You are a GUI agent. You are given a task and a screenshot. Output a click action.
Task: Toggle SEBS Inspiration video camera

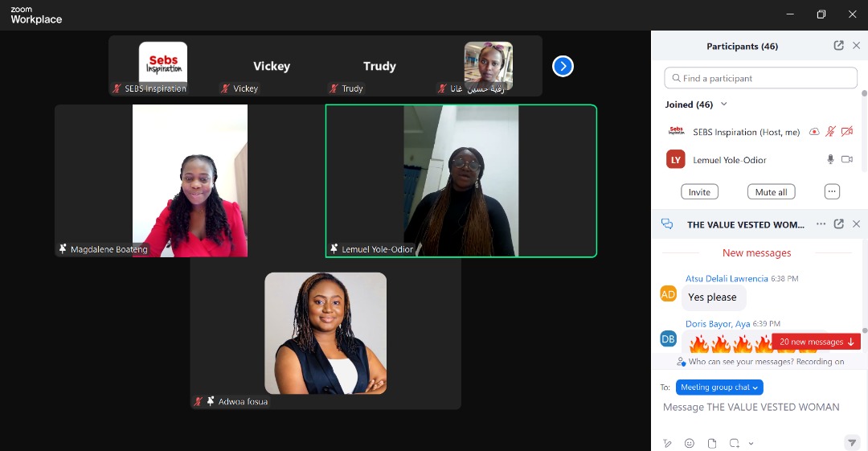pos(846,132)
